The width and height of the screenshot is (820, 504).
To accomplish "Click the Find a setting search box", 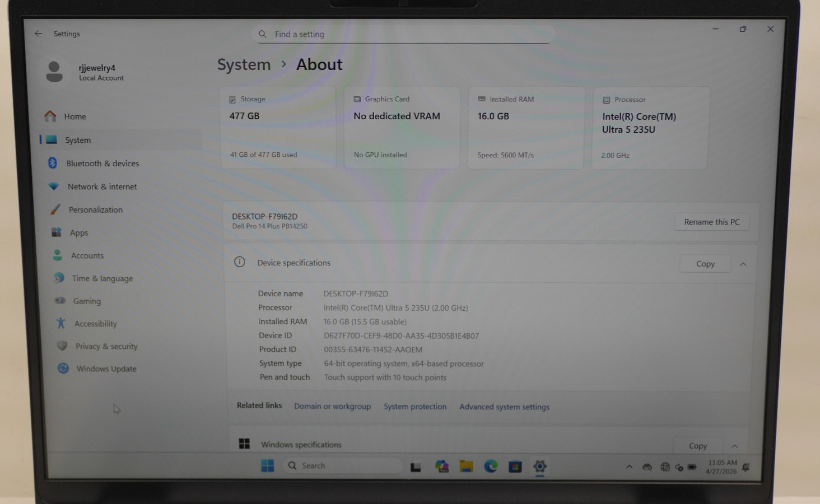I will 403,34.
